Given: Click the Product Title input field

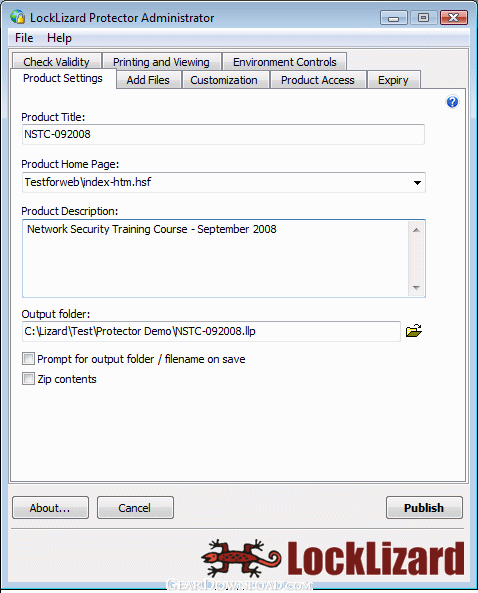Looking at the screenshot, I should click(x=223, y=134).
